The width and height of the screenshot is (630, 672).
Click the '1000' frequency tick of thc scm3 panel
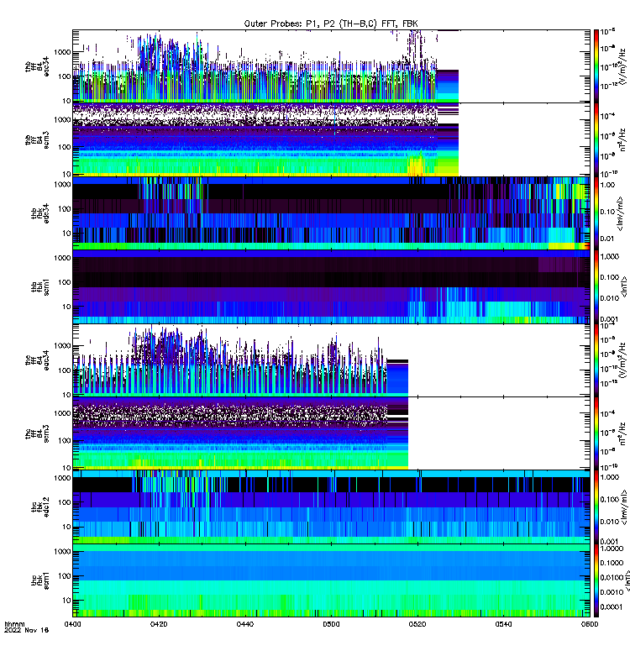click(x=62, y=413)
